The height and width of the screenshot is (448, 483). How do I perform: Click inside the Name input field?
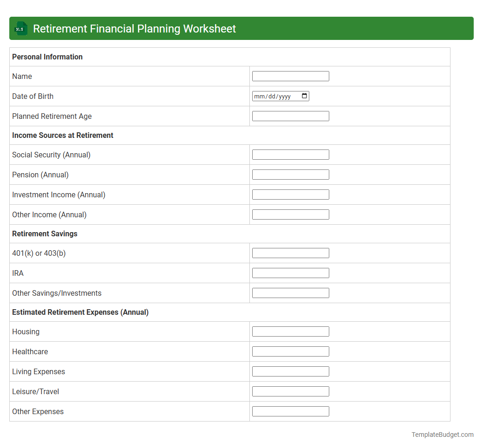tap(290, 76)
